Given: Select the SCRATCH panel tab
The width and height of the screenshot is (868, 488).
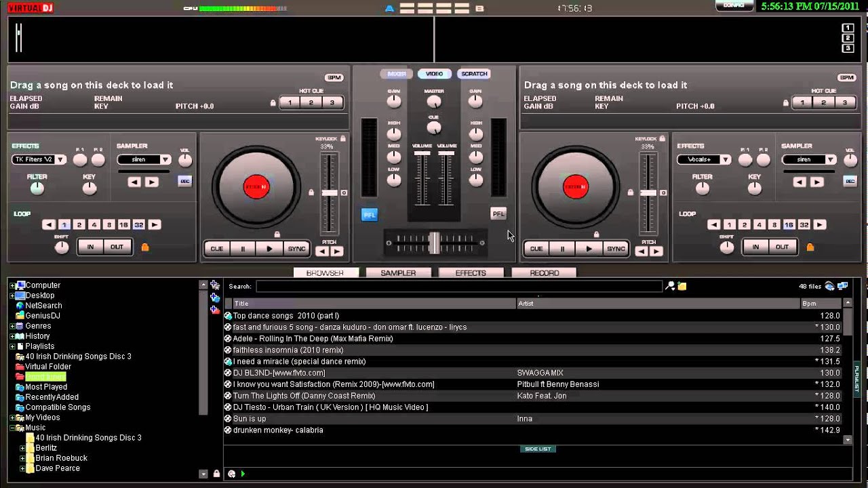Looking at the screenshot, I should point(474,74).
